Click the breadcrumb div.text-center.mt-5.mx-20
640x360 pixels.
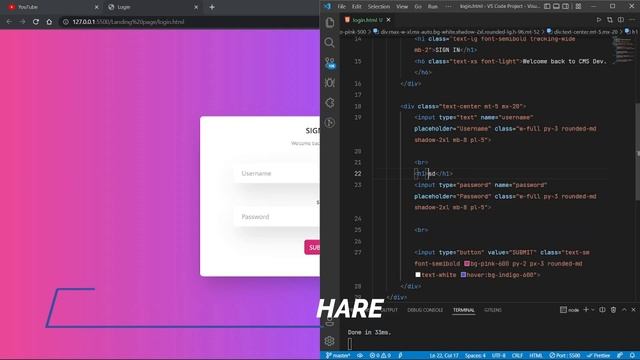(582, 31)
